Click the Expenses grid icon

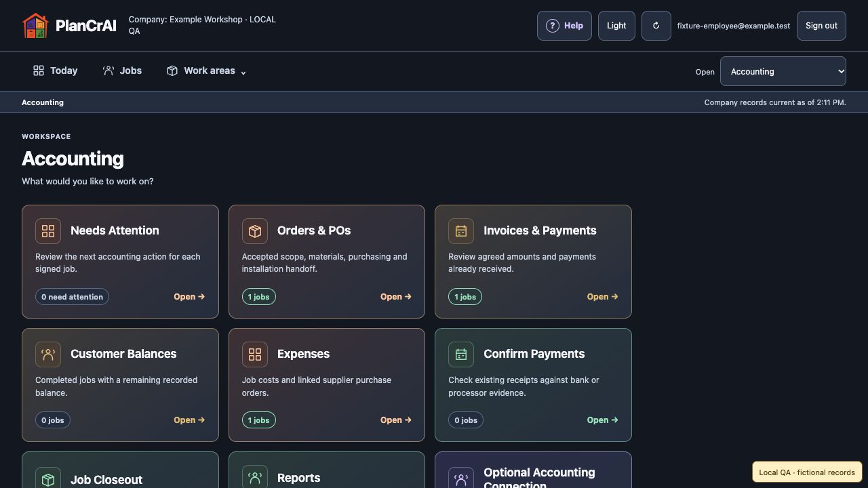pyautogui.click(x=255, y=354)
